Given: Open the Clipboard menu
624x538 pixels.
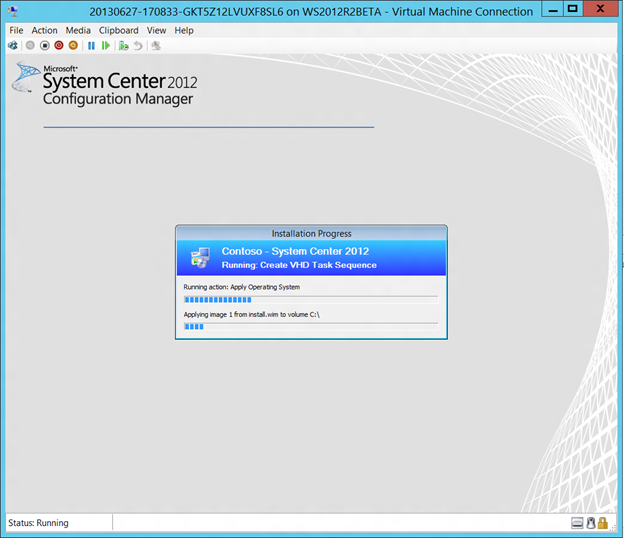Looking at the screenshot, I should coord(118,30).
